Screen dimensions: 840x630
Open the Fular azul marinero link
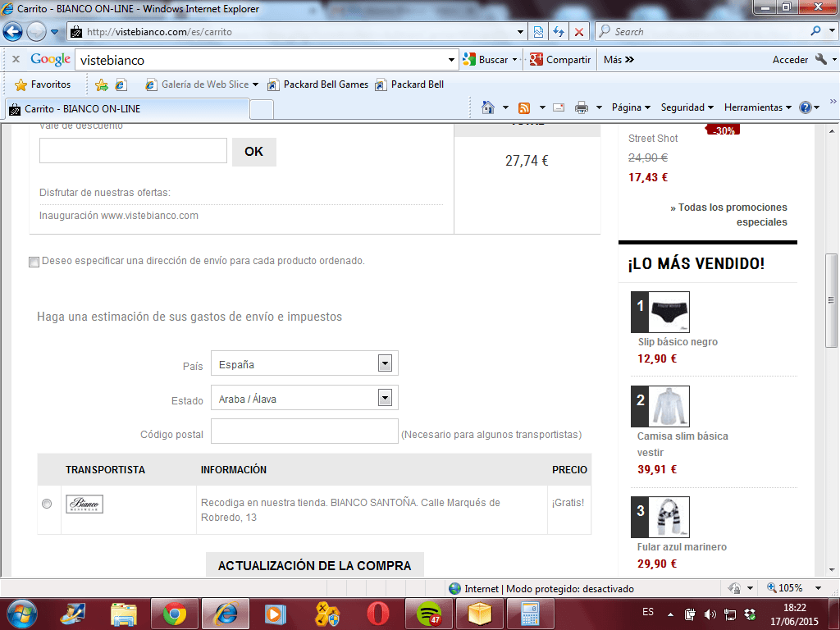[682, 547]
